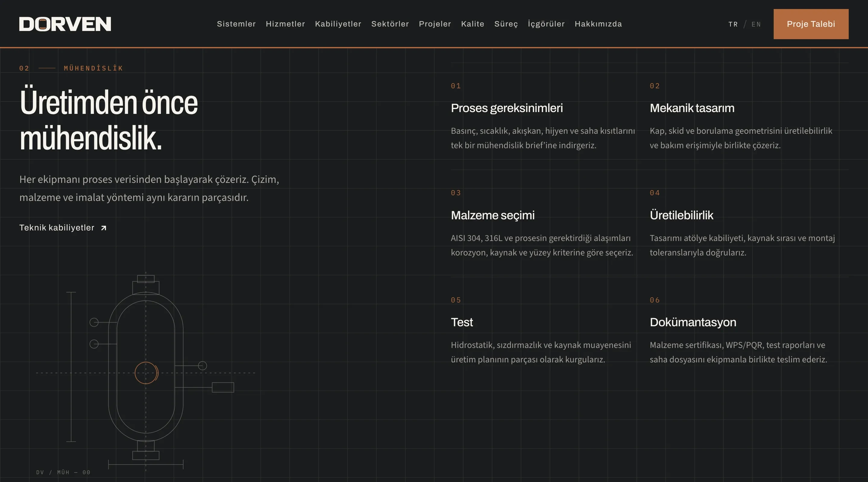868x482 pixels.
Task: Click number 04 above Üretilebilirlik
Action: [655, 193]
